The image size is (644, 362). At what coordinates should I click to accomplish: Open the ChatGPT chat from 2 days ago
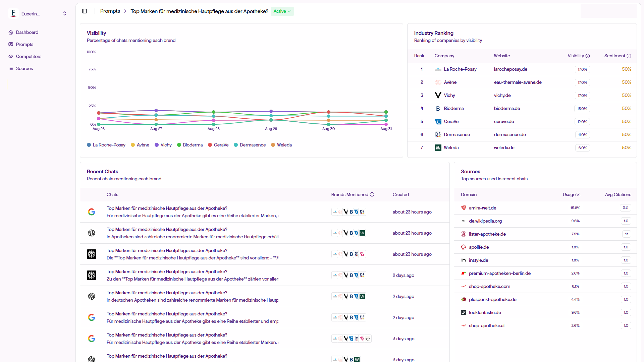[x=265, y=296]
